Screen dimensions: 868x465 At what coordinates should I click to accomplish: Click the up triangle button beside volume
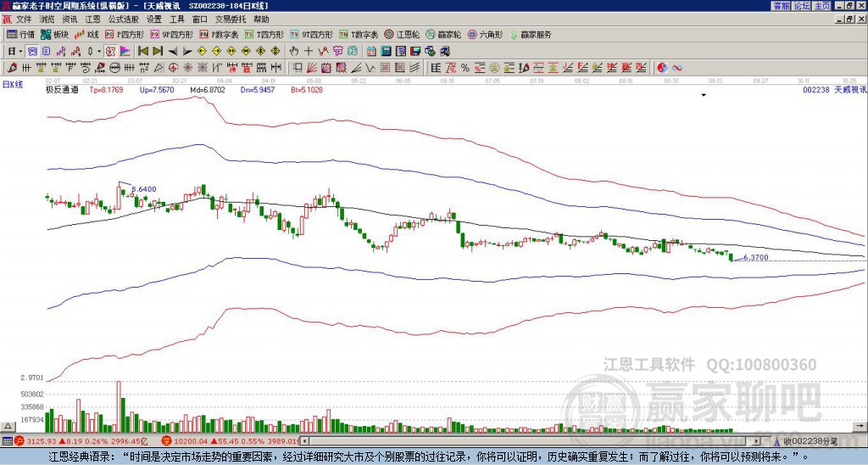tap(8, 426)
